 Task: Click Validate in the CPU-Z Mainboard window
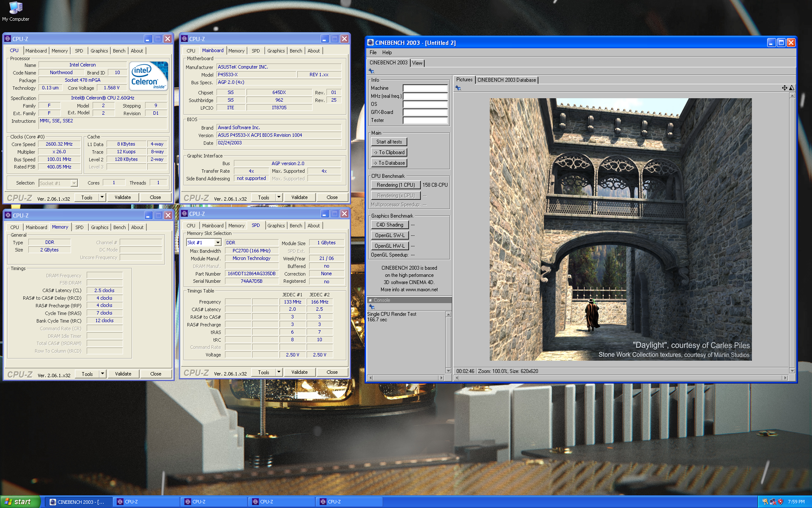(299, 197)
